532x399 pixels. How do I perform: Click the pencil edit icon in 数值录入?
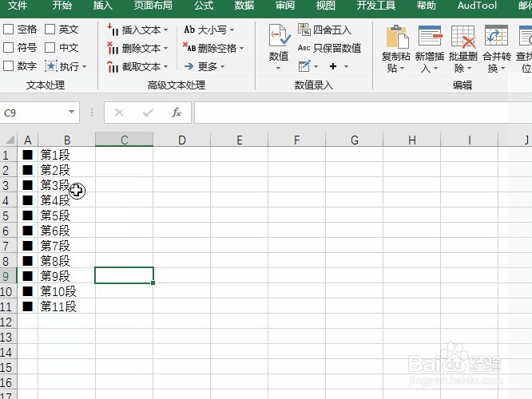coord(304,66)
